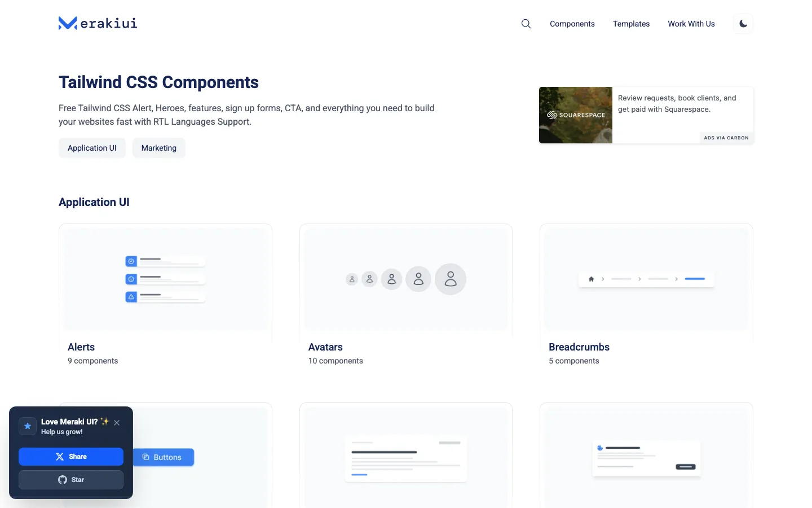Image resolution: width=812 pixels, height=508 pixels.
Task: Open the card preview with text lines and blue underline
Action: pyautogui.click(x=406, y=458)
